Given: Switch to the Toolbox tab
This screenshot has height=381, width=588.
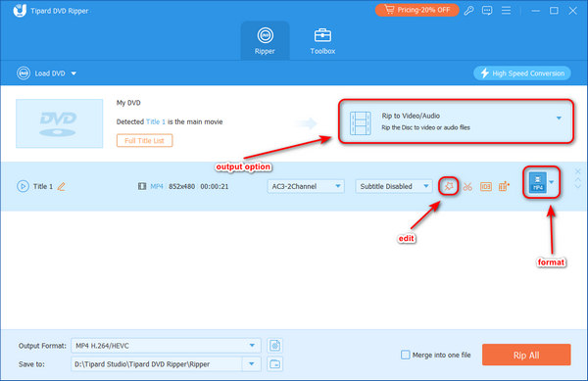Looking at the screenshot, I should [322, 41].
